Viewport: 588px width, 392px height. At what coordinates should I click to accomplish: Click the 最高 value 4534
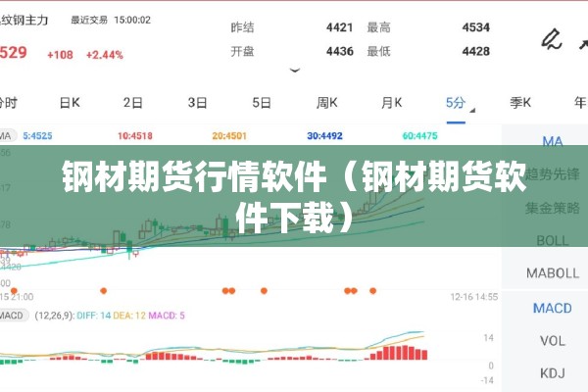coord(476,27)
